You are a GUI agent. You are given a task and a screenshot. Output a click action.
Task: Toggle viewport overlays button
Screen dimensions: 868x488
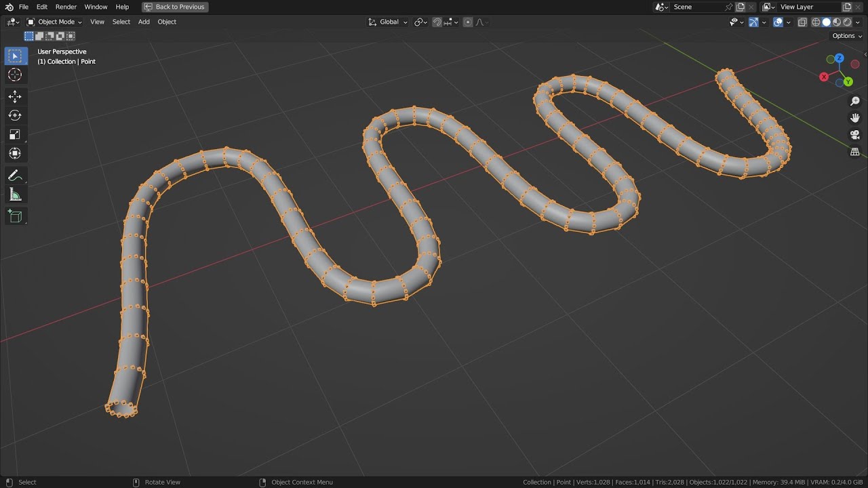778,22
